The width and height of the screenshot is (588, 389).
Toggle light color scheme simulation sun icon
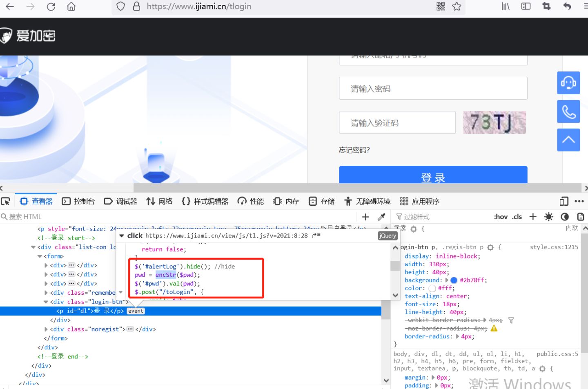click(549, 217)
